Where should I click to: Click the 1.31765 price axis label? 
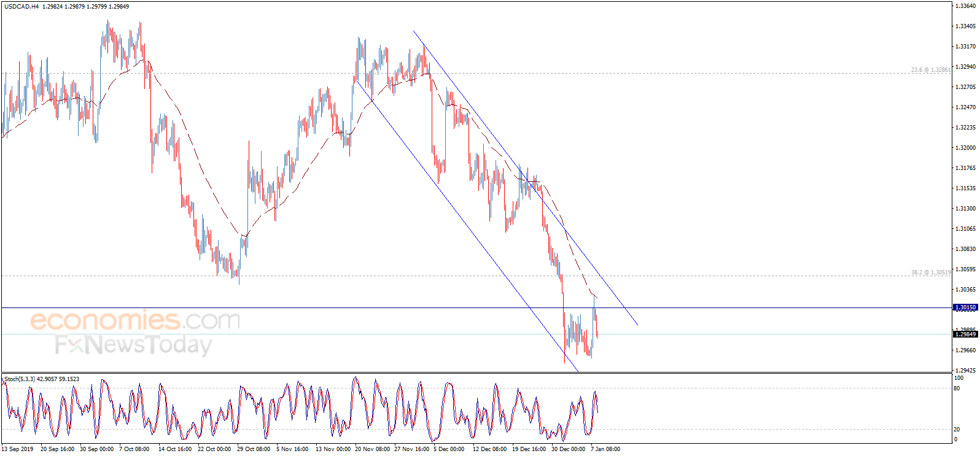pyautogui.click(x=966, y=168)
